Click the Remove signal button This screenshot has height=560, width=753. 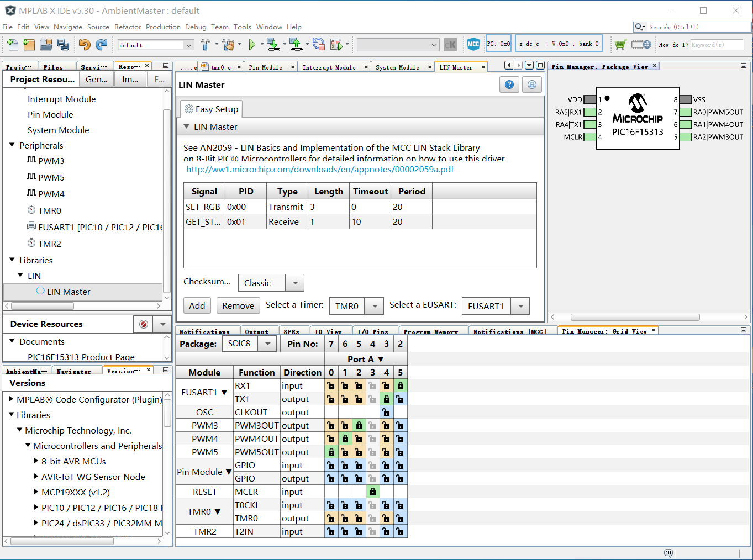tap(238, 306)
